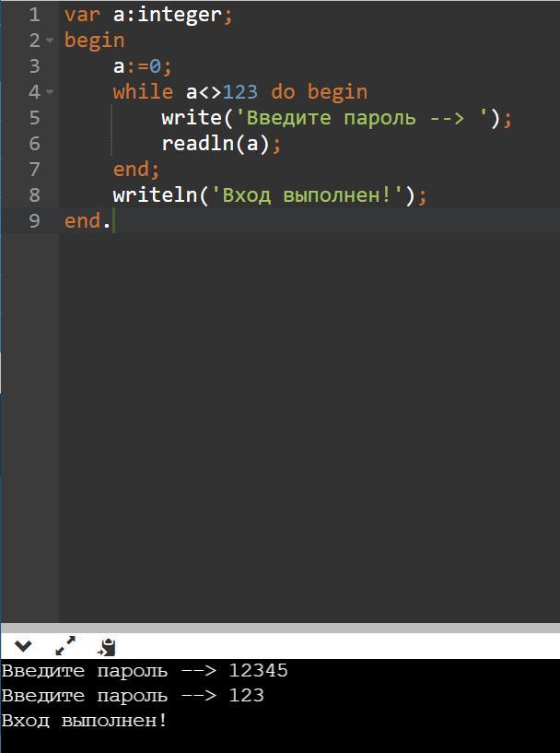Place the cursor on the 'while' keyword
This screenshot has width=560, height=753.
point(143,92)
